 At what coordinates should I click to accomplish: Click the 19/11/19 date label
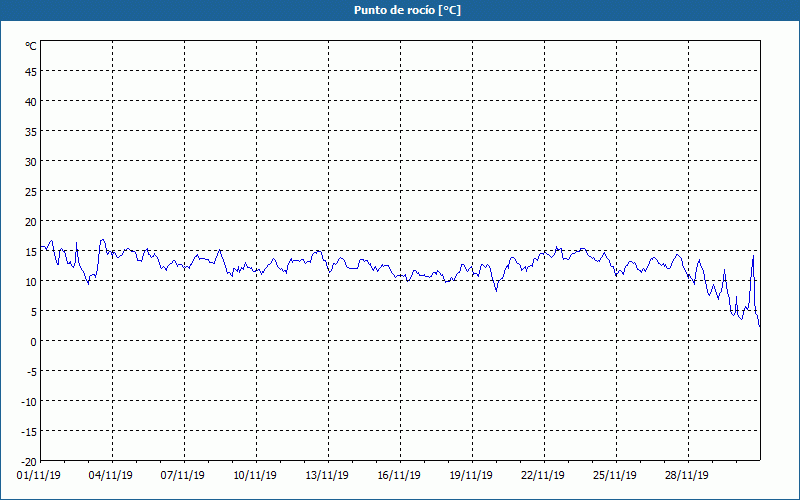(x=471, y=475)
